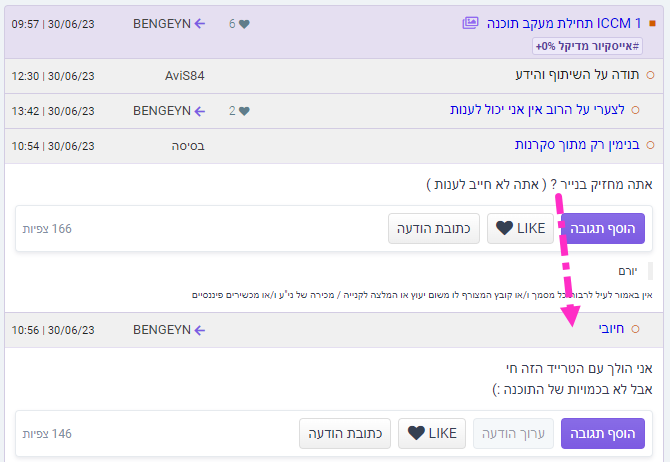
Task: Click the heart icon showing 2 likes
Action: [x=244, y=110]
